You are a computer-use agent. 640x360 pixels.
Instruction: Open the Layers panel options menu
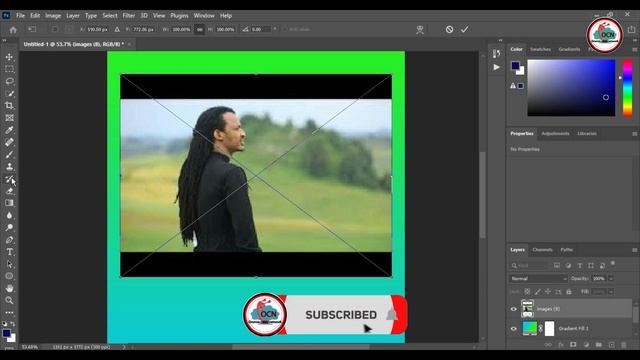[x=635, y=250]
